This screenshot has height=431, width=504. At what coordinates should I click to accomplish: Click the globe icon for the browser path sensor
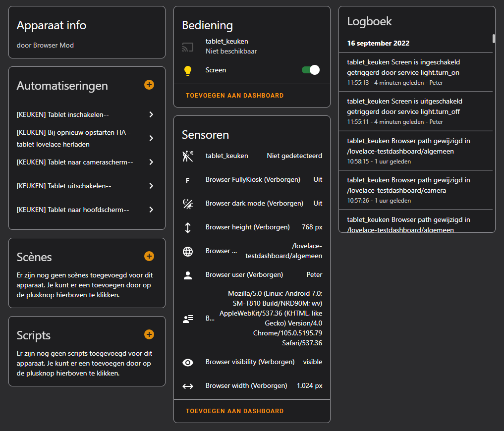188,251
